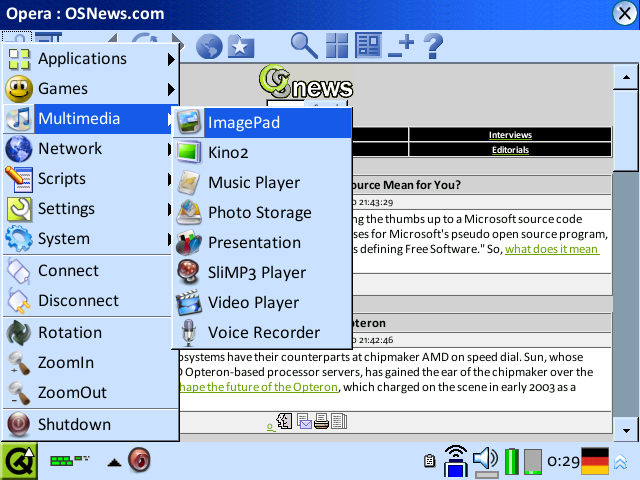Launch Music Player from submenu
Viewport: 640px width, 480px height.
(262, 183)
